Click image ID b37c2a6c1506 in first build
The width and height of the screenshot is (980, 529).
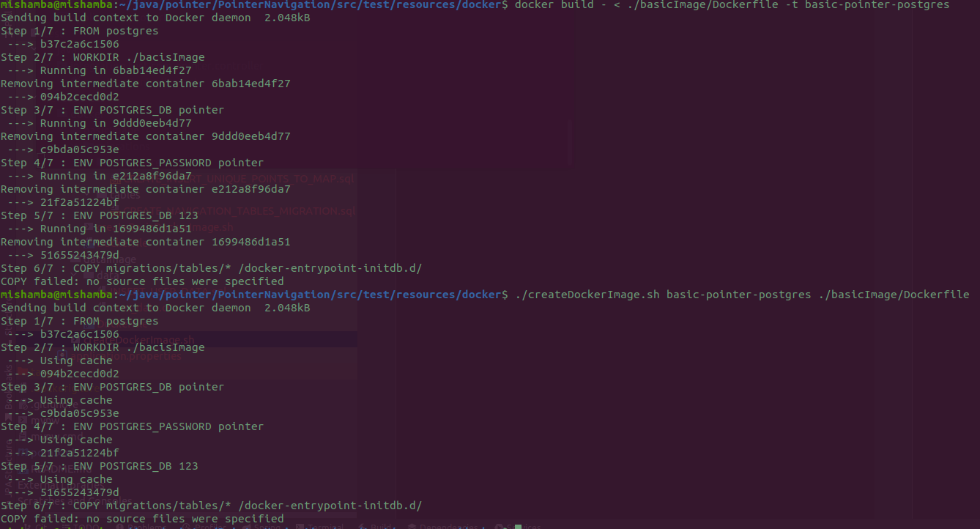pos(79,44)
